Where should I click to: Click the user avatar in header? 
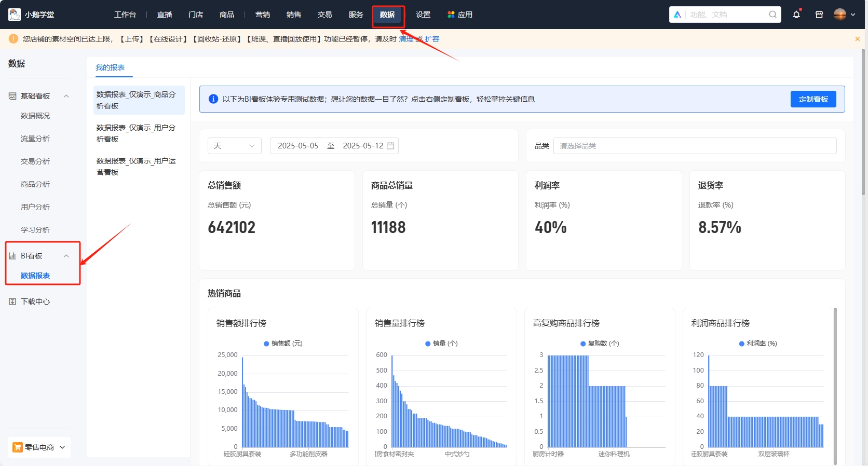click(x=839, y=15)
